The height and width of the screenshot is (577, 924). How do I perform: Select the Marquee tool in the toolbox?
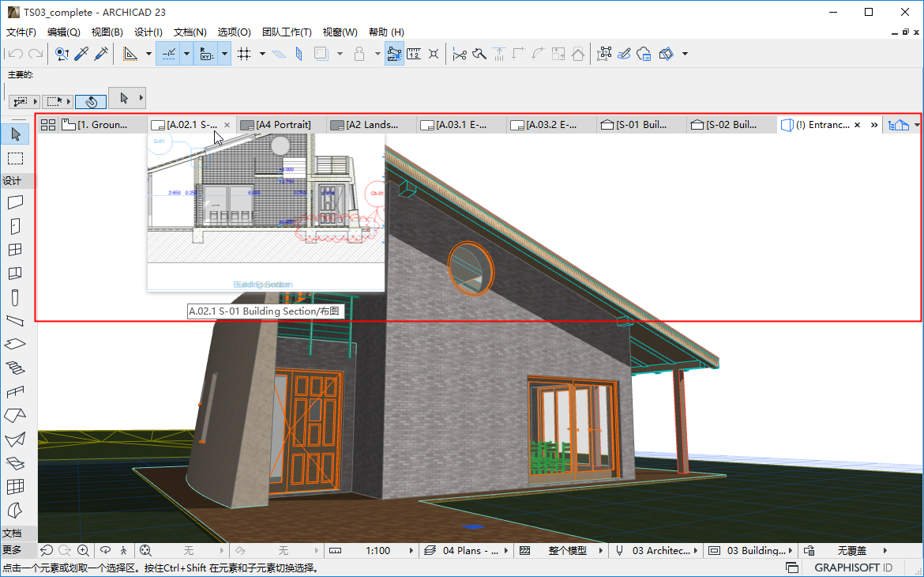coord(16,159)
